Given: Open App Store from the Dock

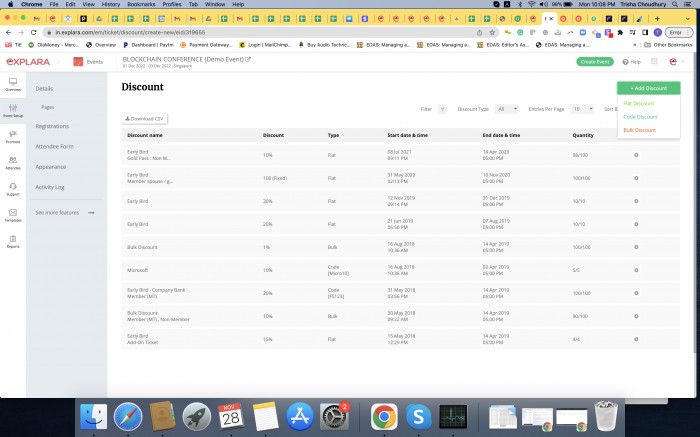Looking at the screenshot, I should point(300,416).
